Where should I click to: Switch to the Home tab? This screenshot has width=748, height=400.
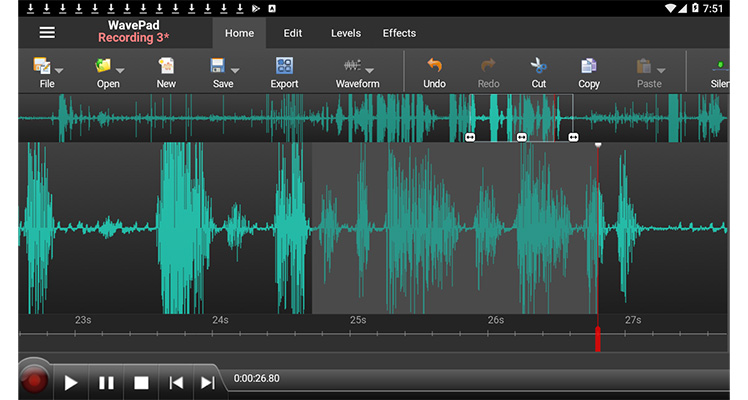pyautogui.click(x=239, y=33)
